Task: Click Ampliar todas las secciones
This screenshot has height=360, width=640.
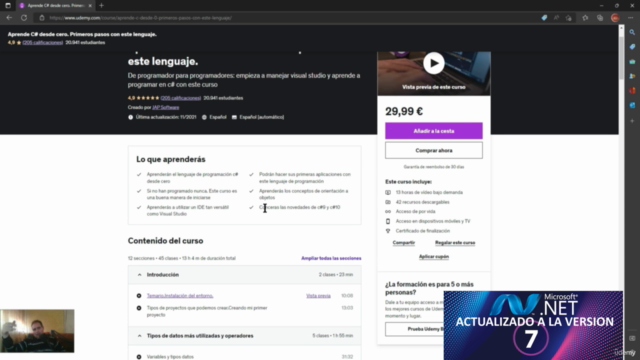Action: (331, 258)
